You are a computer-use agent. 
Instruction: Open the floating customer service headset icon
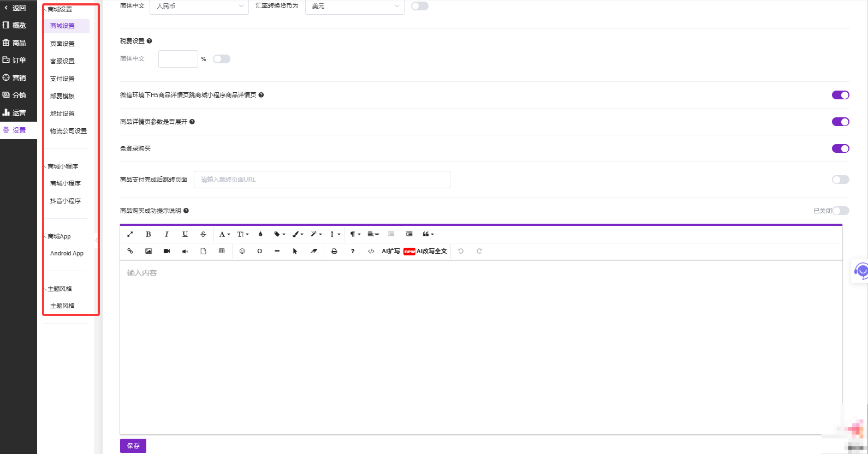[x=861, y=271]
